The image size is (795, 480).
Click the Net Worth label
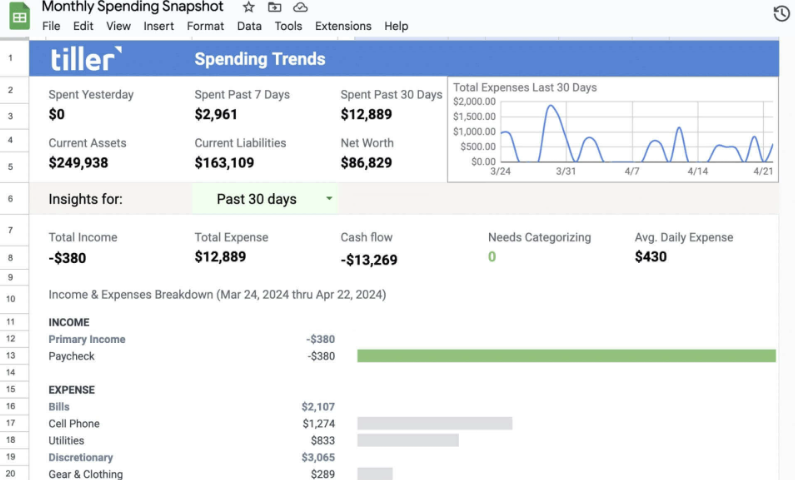click(367, 143)
